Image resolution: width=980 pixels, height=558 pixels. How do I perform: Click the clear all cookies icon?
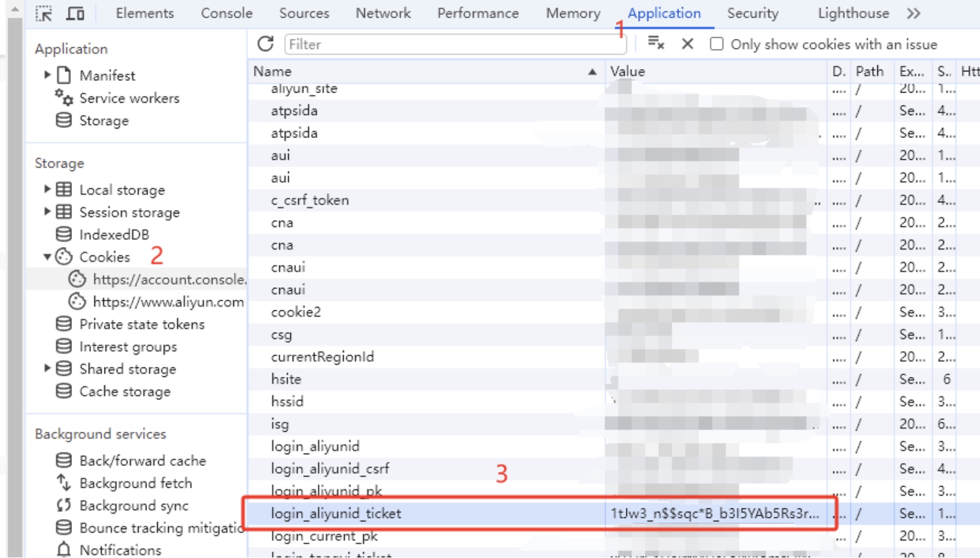pyautogui.click(x=656, y=43)
